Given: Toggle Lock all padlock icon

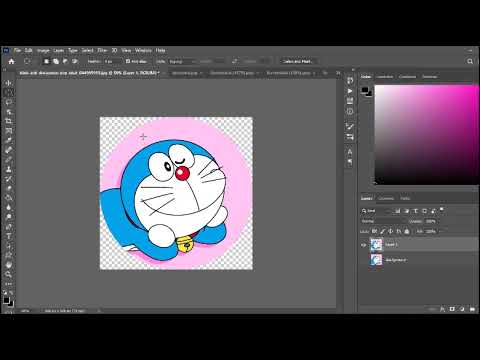Looking at the screenshot, I should click(x=407, y=231).
